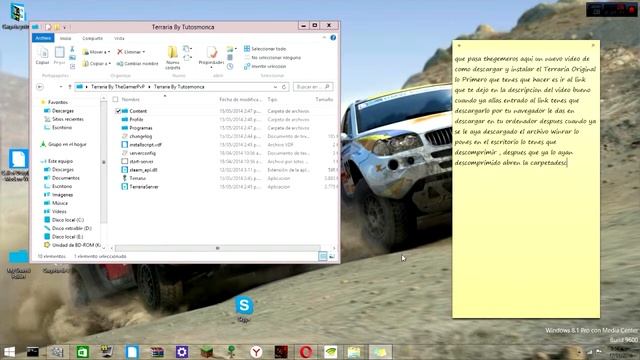Open the Help question mark icon

[333, 38]
